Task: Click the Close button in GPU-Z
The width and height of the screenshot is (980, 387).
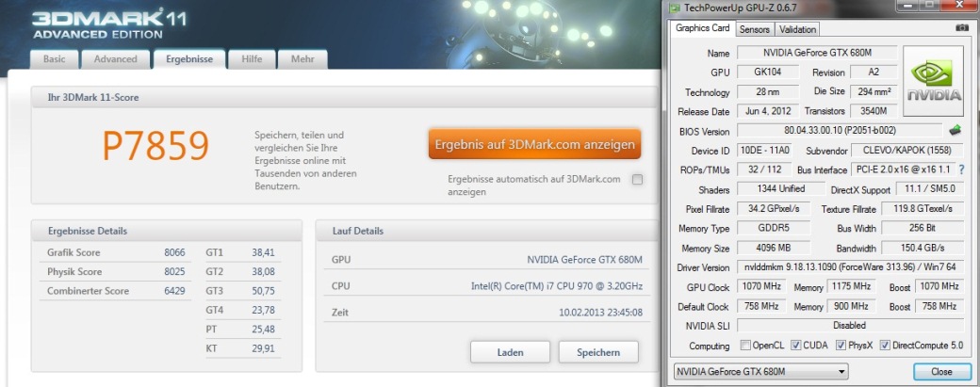Action: 942,371
